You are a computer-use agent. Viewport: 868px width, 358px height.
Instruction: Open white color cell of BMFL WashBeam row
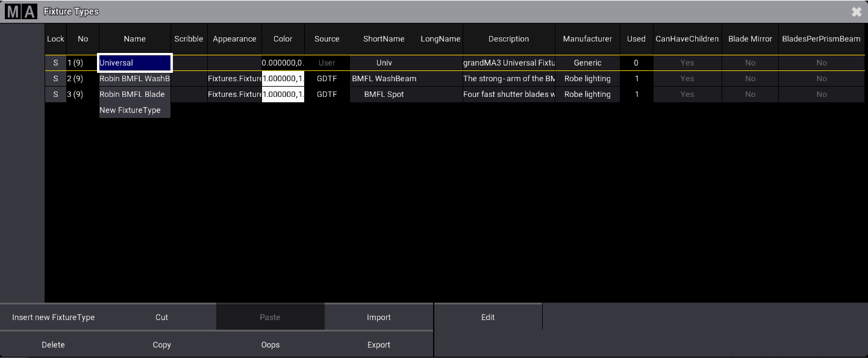pos(283,79)
